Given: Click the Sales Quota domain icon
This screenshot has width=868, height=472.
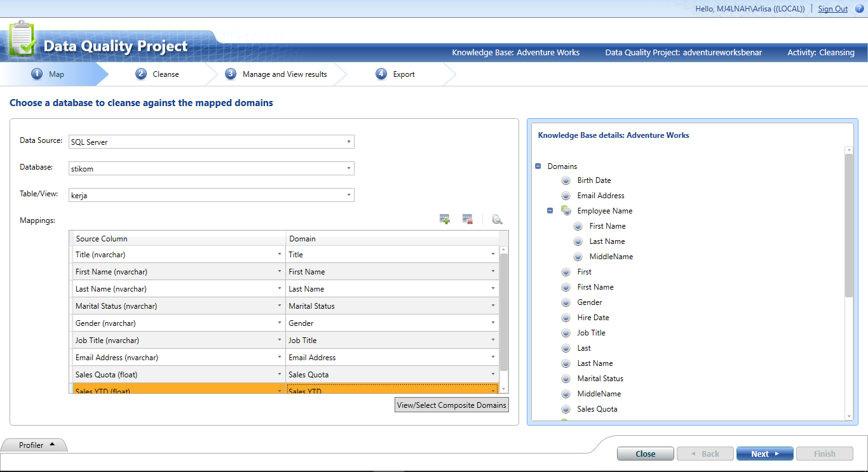Looking at the screenshot, I should pos(566,408).
